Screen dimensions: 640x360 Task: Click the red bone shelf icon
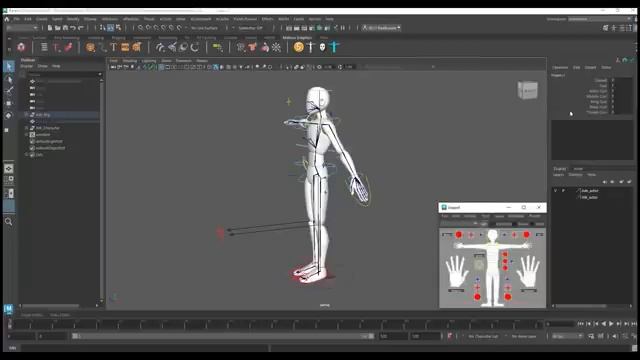[x=68, y=47]
